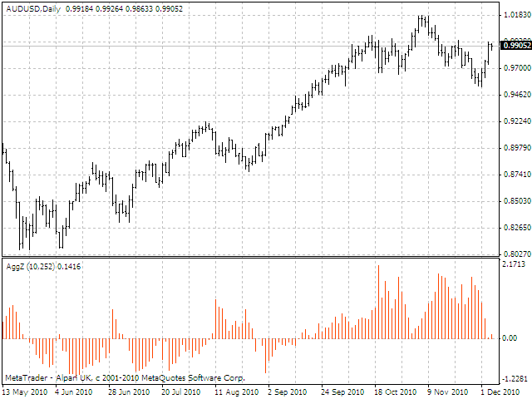Image resolution: width=532 pixels, height=399 pixels.
Task: Click the 28 Jun 2010 date label
Action: click(128, 392)
